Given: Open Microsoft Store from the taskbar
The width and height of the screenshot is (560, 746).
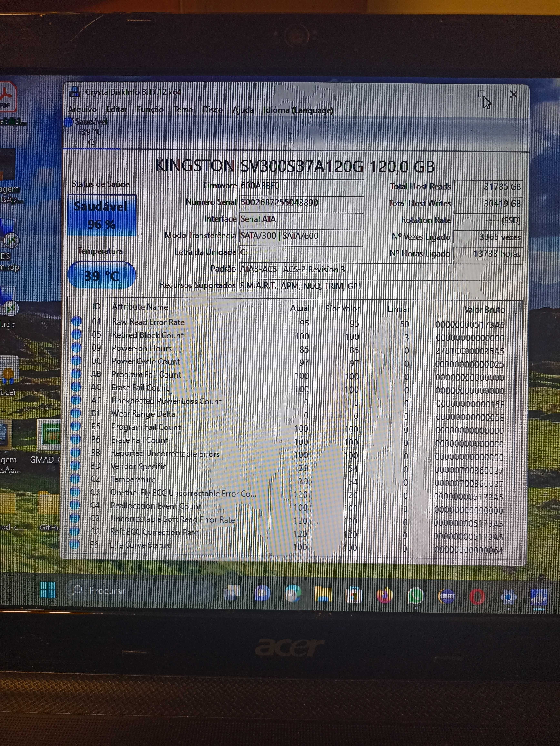Looking at the screenshot, I should coord(354,595).
